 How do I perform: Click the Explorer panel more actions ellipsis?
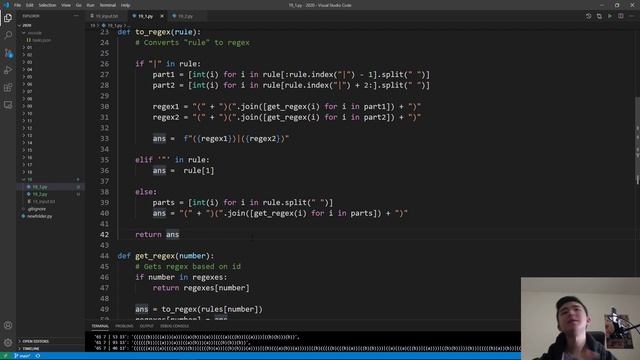pyautogui.click(x=76, y=16)
